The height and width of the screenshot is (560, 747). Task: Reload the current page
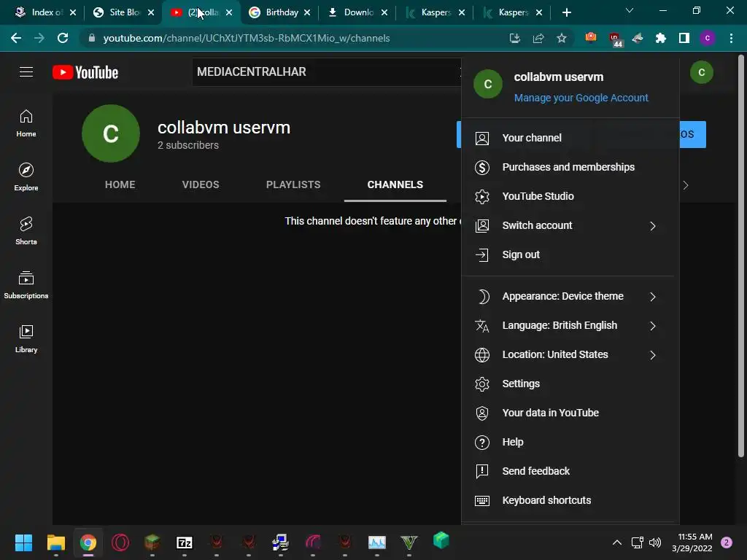click(63, 38)
